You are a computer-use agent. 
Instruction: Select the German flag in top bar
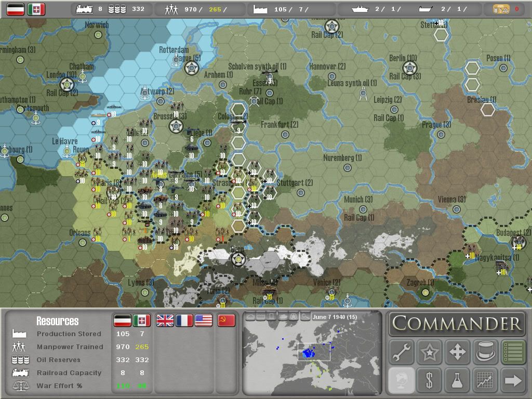tap(15, 9)
